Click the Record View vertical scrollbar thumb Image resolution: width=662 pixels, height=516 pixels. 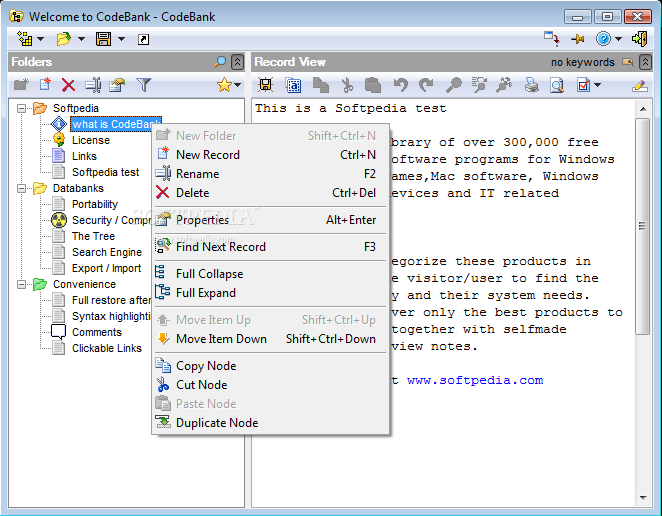click(643, 226)
